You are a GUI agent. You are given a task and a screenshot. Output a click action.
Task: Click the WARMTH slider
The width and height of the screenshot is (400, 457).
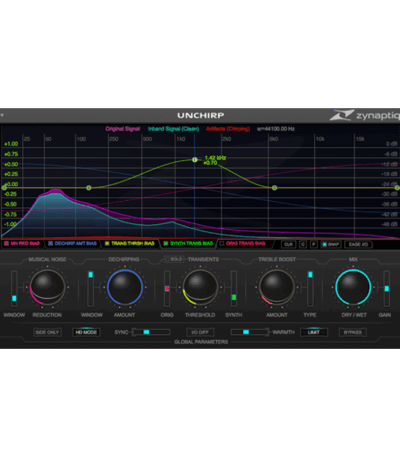click(250, 332)
